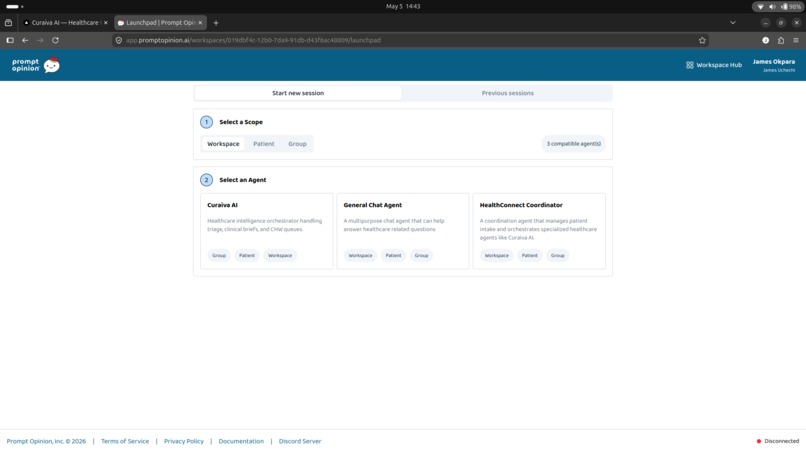Click Patient tag on Curaiva AI card
This screenshot has width=806, height=453.
click(x=247, y=256)
